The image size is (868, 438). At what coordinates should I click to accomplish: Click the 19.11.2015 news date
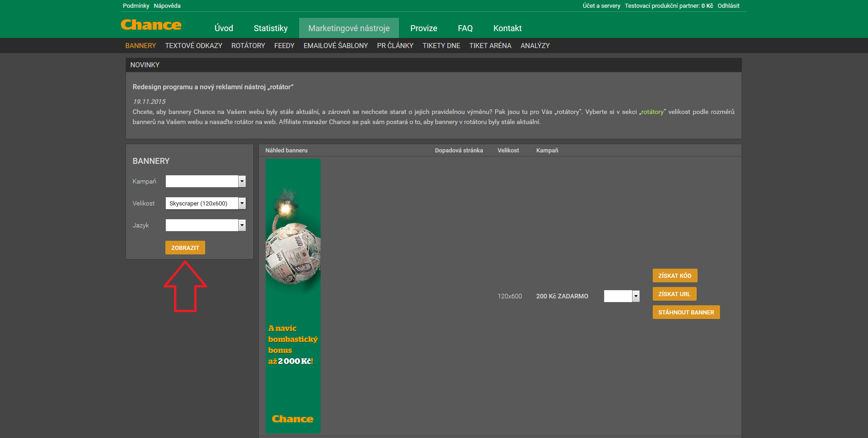click(149, 102)
